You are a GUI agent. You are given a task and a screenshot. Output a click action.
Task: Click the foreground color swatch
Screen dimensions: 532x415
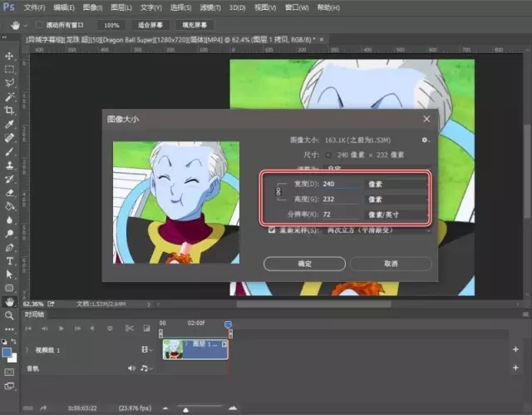click(x=7, y=353)
